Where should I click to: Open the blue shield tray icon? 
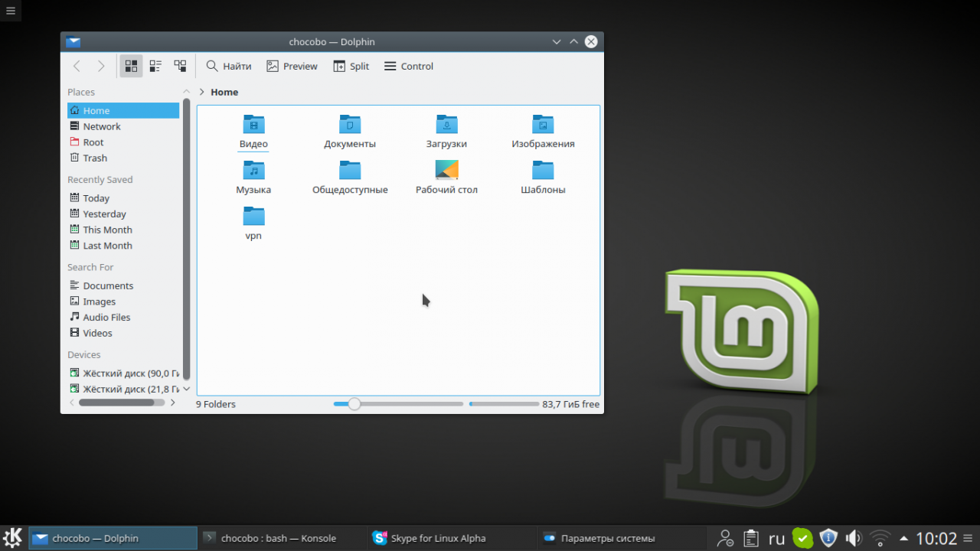828,538
